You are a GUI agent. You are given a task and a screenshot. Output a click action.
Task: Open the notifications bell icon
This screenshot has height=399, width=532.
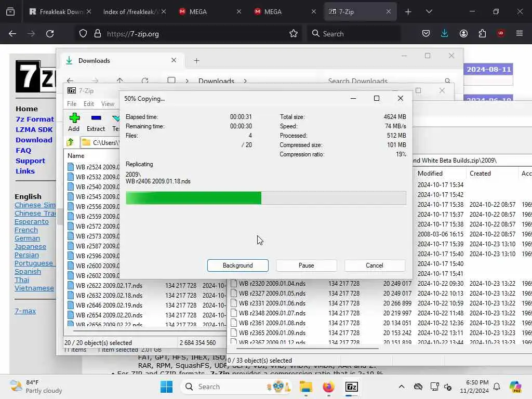click(497, 387)
